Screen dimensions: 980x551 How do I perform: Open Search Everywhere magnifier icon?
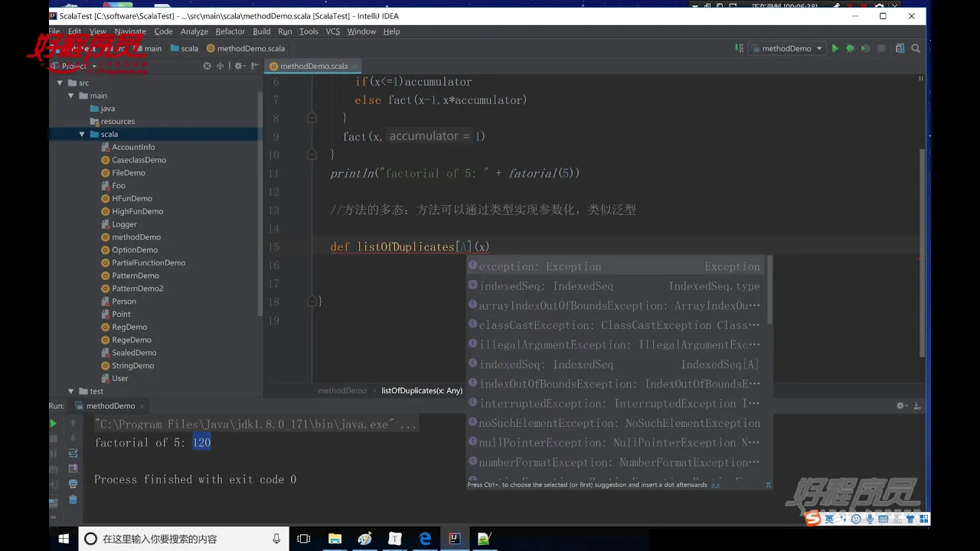coord(916,48)
